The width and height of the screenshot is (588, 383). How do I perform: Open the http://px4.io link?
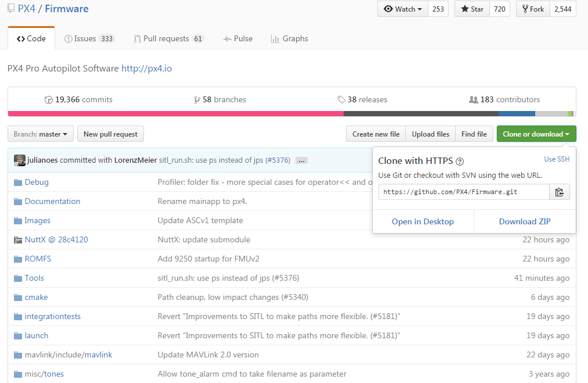(147, 69)
